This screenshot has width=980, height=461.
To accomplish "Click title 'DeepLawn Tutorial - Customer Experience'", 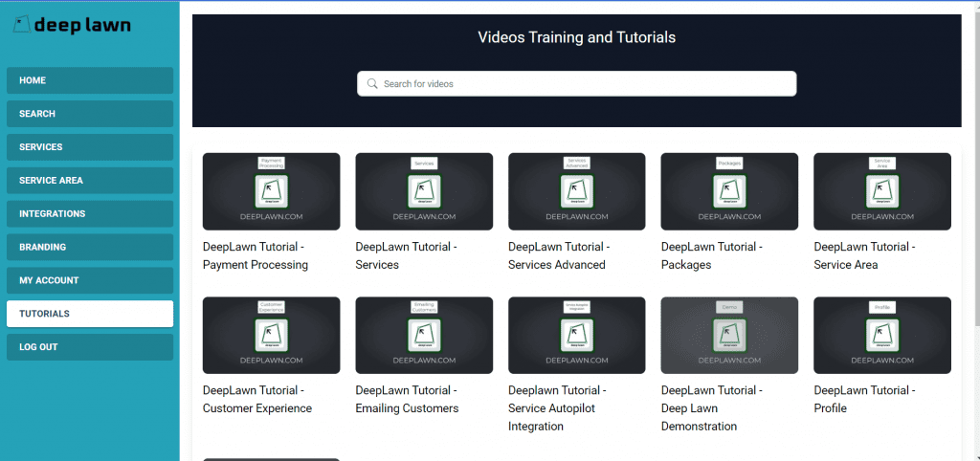I will 257,400.
